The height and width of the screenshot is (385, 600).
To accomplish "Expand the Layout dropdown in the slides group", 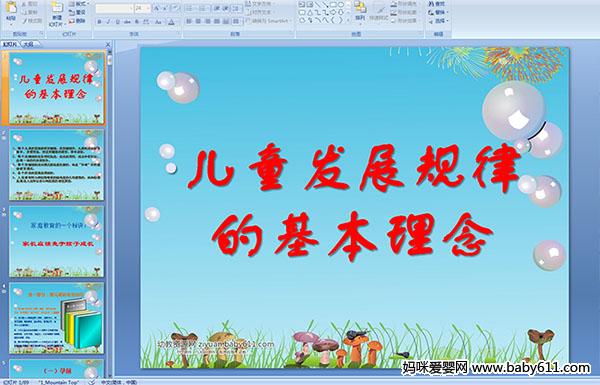I will pyautogui.click(x=79, y=4).
